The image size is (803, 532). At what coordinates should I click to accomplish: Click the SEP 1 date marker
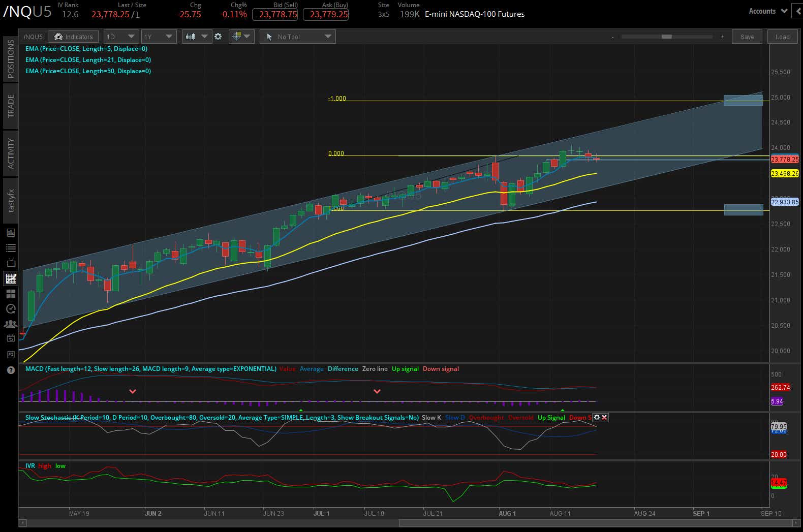pos(701,514)
